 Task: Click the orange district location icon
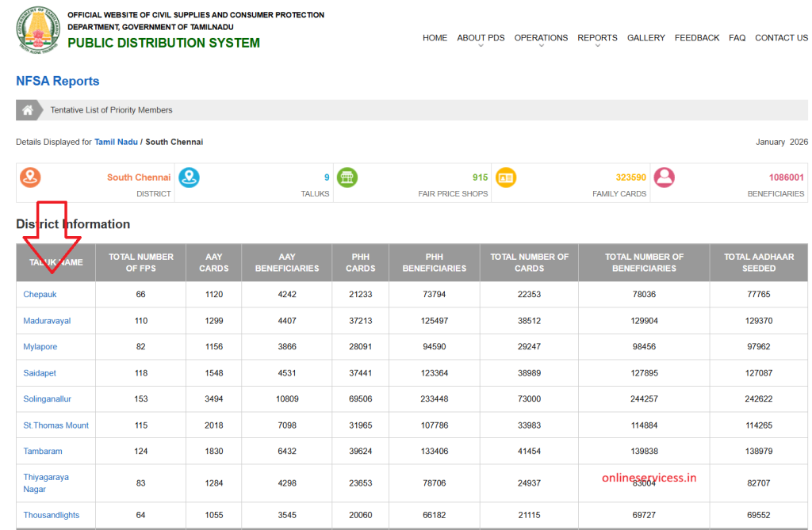coord(30,177)
